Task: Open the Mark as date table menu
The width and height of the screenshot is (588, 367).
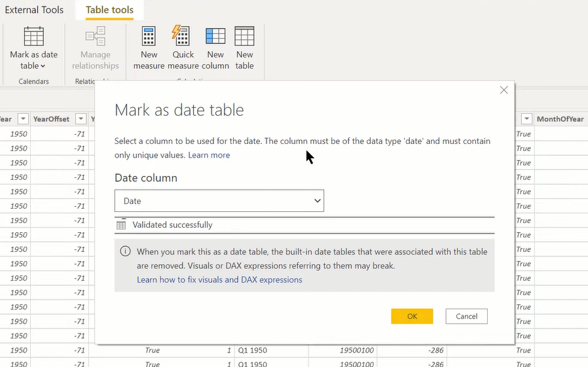Action: (34, 48)
